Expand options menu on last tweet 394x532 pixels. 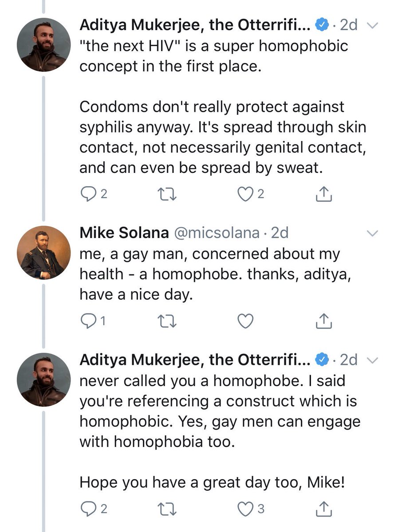point(373,360)
